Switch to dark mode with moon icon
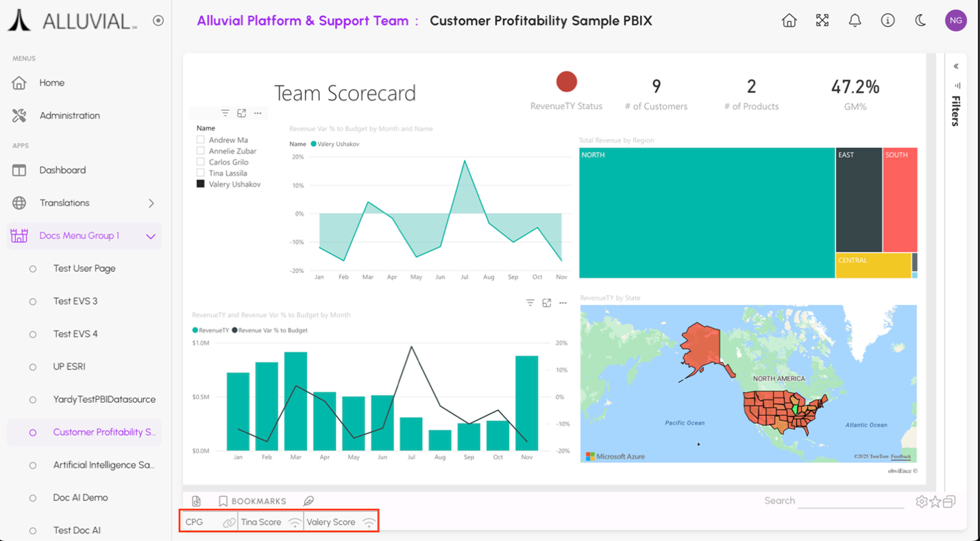This screenshot has height=541, width=980. point(920,21)
